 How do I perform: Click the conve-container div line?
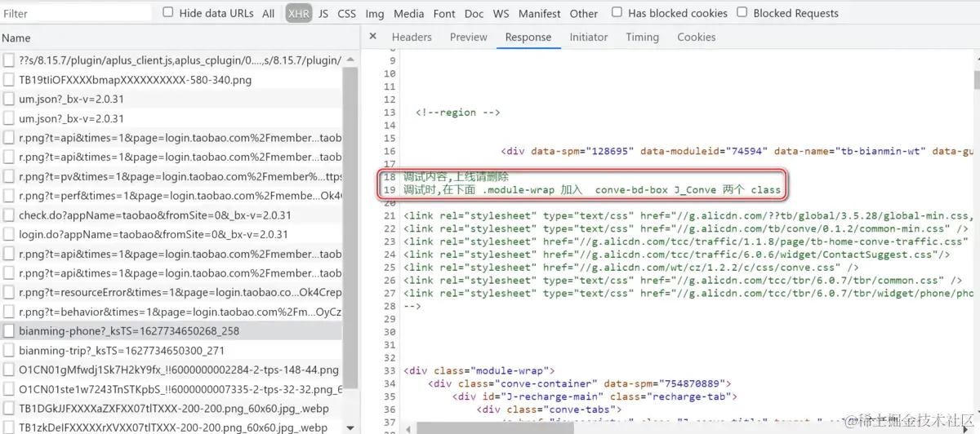(579, 383)
